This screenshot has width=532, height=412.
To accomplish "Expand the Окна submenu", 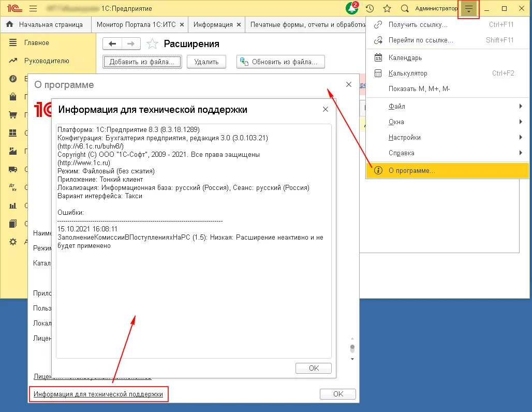I will pos(448,122).
